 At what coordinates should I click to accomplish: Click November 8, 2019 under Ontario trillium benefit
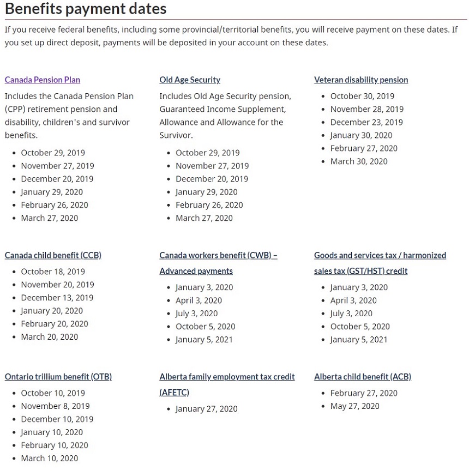click(x=55, y=406)
